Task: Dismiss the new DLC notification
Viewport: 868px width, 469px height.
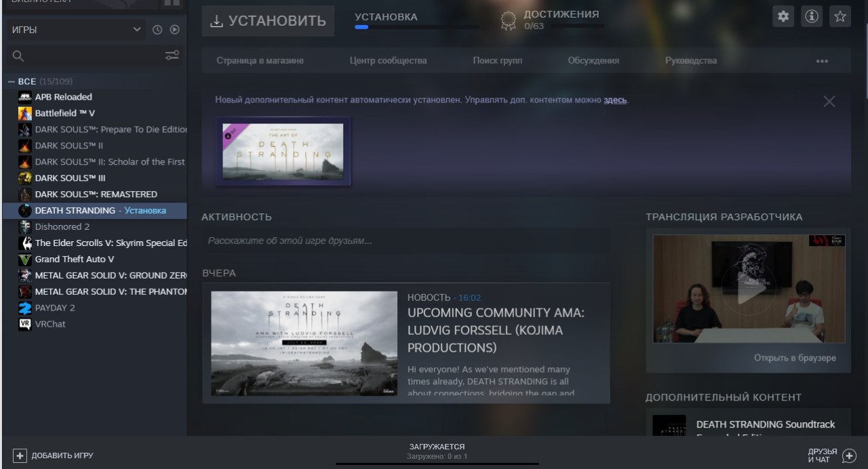Action: [829, 102]
